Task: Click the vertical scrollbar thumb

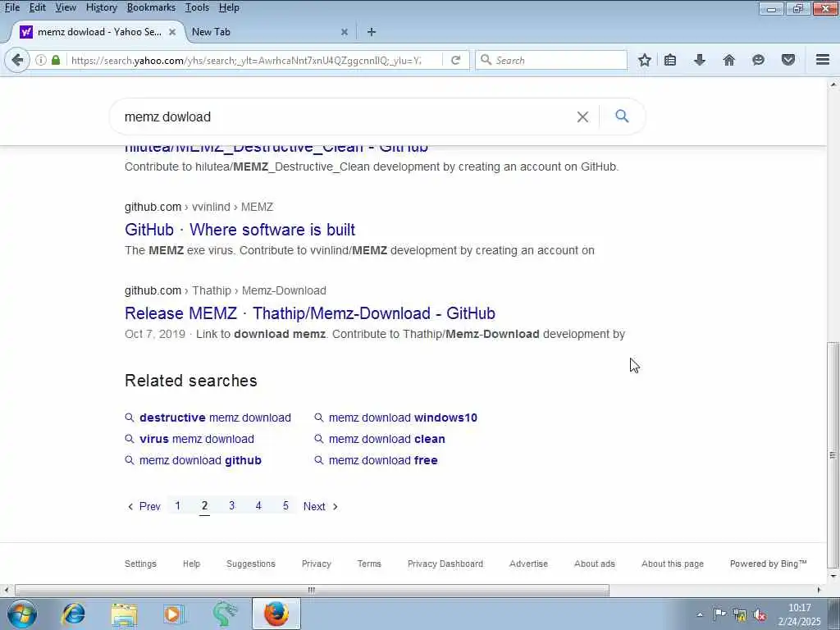Action: coord(833,454)
